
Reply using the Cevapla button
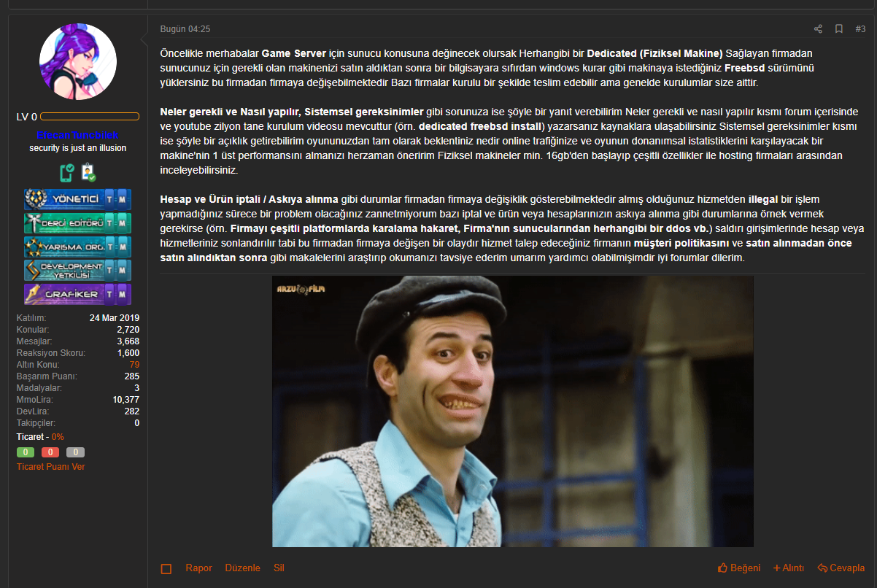(x=841, y=568)
